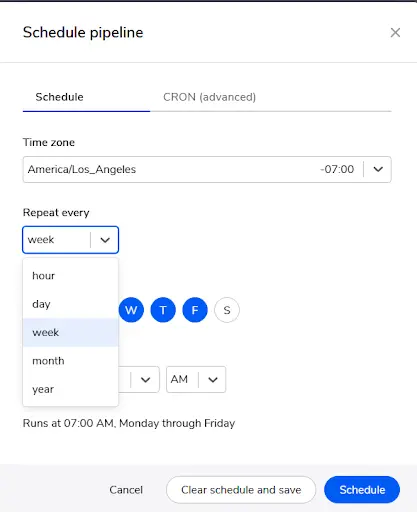Click the blue Schedule button
The height and width of the screenshot is (512, 417).
(x=362, y=490)
